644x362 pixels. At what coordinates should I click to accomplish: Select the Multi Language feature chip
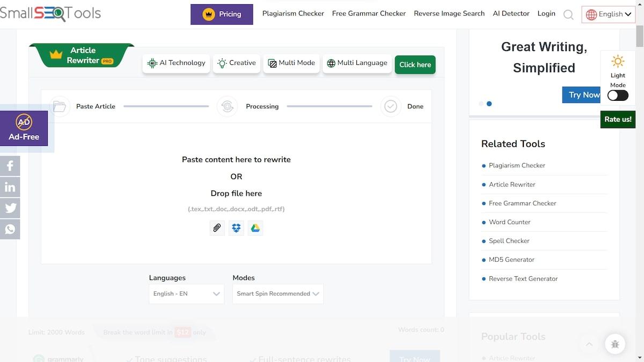pos(357,63)
